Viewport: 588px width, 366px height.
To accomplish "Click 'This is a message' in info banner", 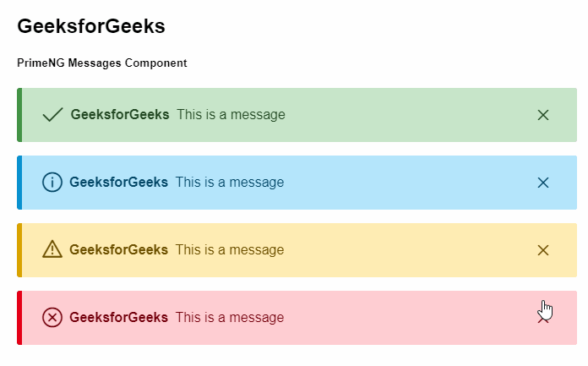I will (230, 182).
